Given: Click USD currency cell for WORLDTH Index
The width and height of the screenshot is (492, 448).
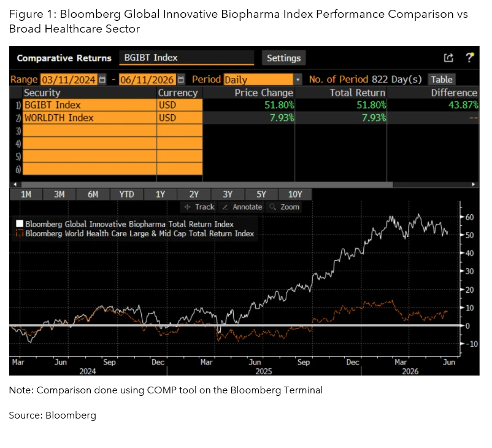Looking at the screenshot, I should point(180,118).
